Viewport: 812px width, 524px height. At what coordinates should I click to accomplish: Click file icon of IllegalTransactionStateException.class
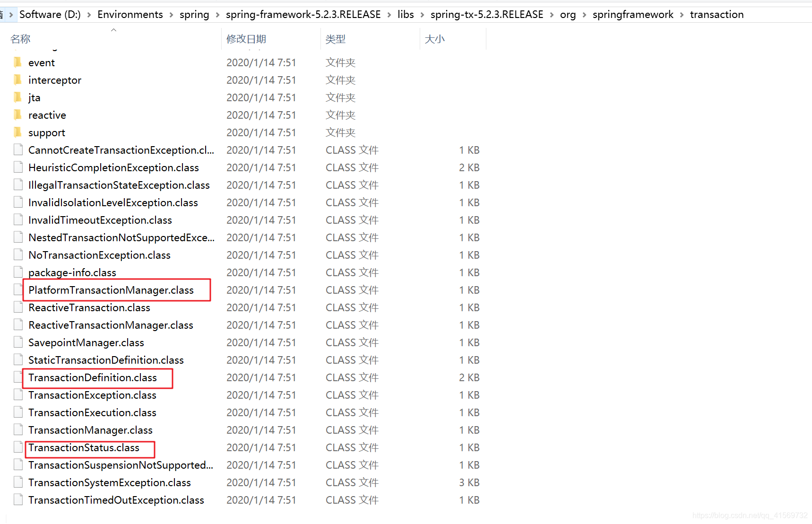coord(18,185)
